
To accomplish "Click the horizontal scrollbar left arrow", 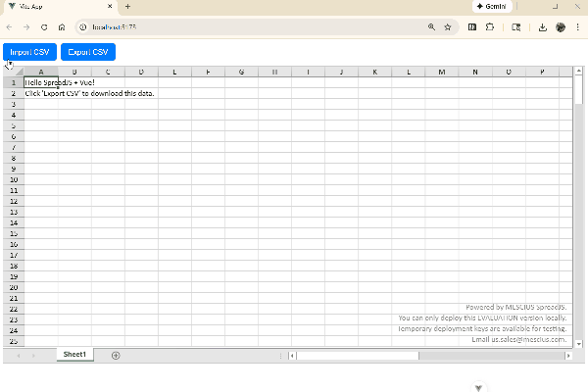I will [292, 356].
